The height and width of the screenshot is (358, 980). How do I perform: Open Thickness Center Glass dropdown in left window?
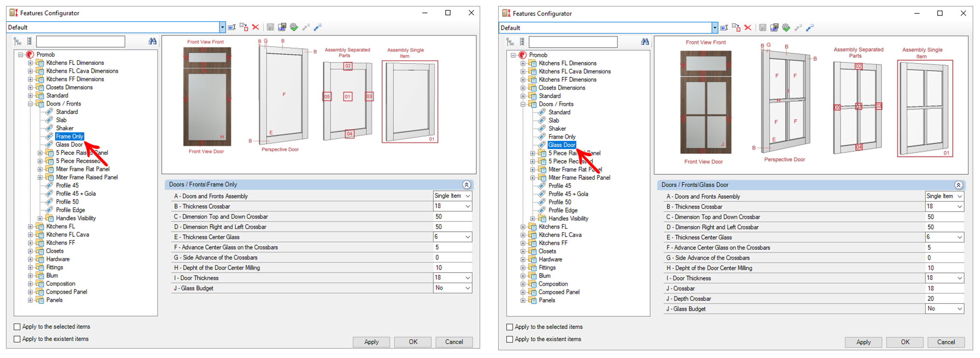tap(467, 237)
